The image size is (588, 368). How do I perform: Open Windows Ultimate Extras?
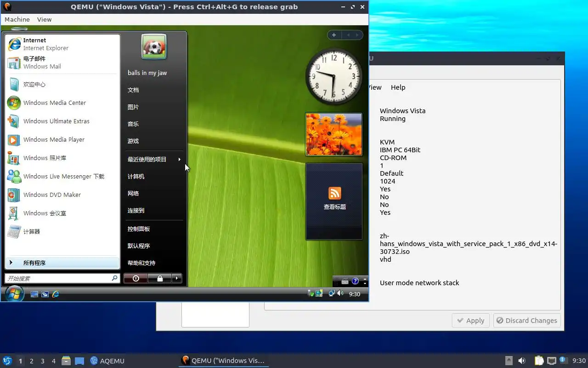pos(62,121)
